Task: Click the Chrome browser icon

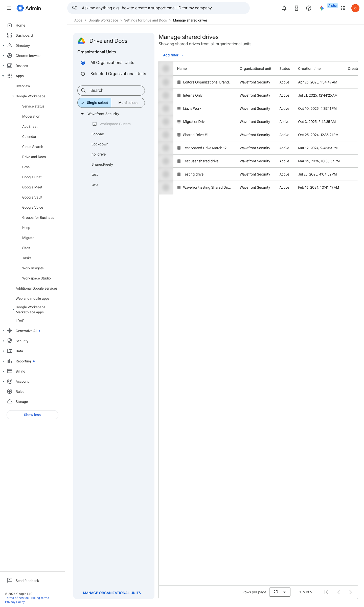Action: click(10, 56)
